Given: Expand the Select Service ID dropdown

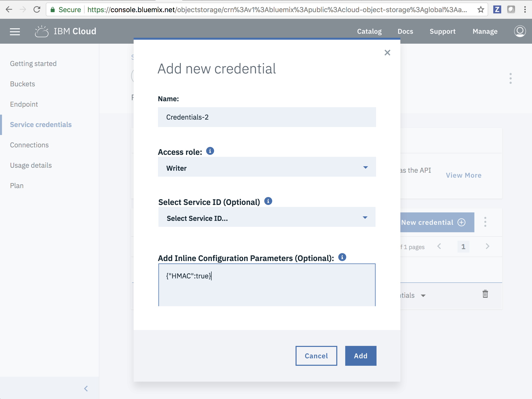Looking at the screenshot, I should tap(267, 217).
